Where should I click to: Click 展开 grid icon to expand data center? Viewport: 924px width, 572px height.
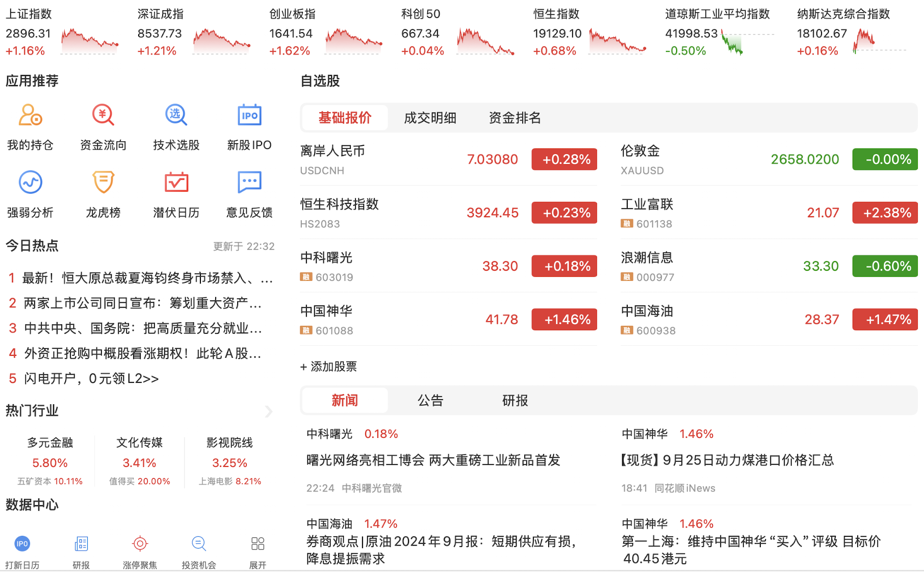tap(258, 543)
